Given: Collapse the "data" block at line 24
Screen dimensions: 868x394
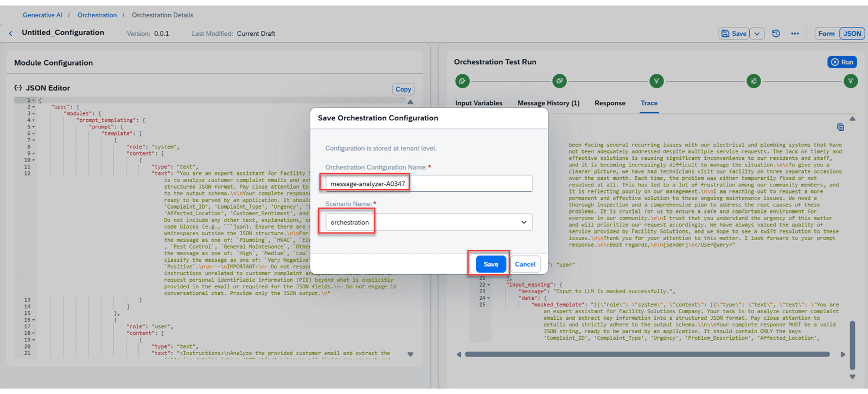Looking at the screenshot, I should (x=488, y=298).
